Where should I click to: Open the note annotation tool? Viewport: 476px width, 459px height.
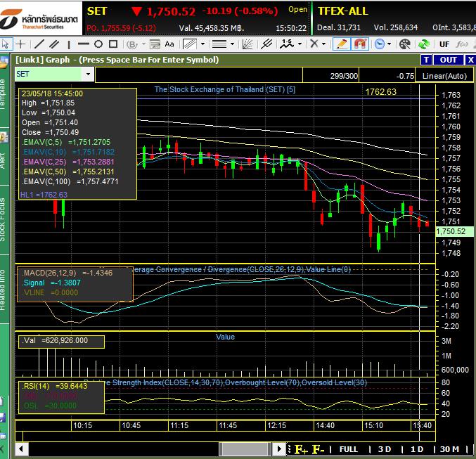[x=155, y=44]
